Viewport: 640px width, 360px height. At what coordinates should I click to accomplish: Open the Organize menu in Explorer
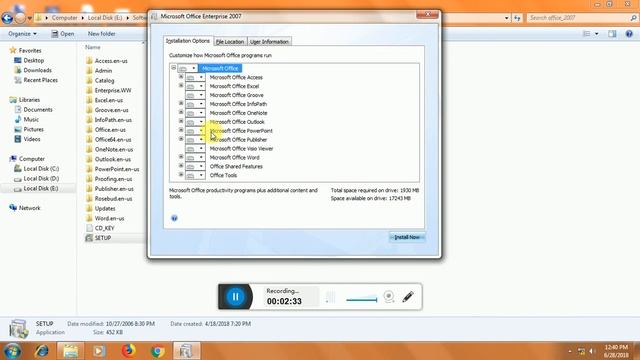coord(22,34)
